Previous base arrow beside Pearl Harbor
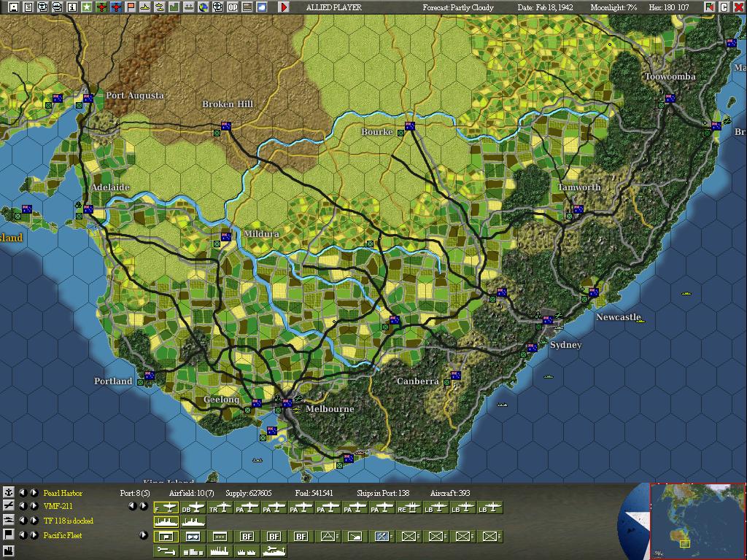 pyautogui.click(x=23, y=493)
